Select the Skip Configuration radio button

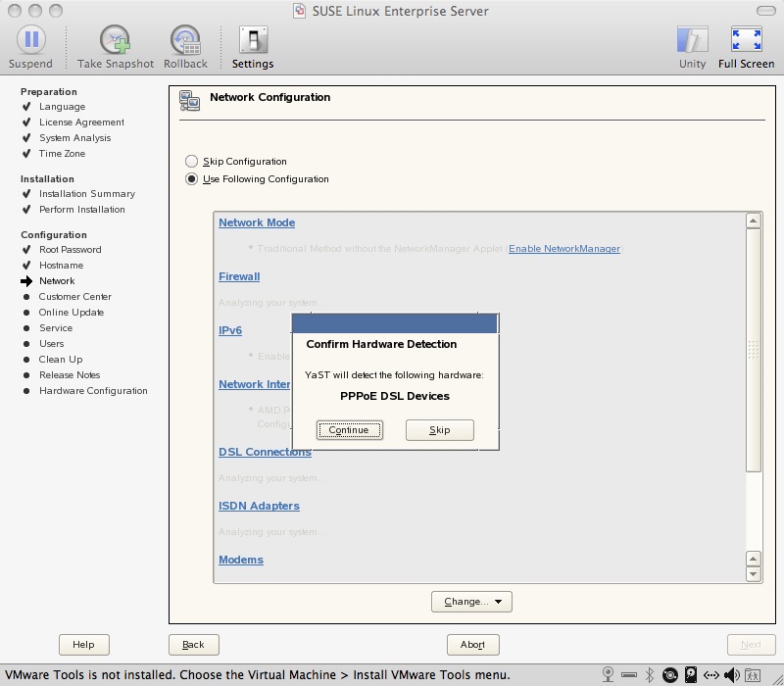(x=191, y=161)
